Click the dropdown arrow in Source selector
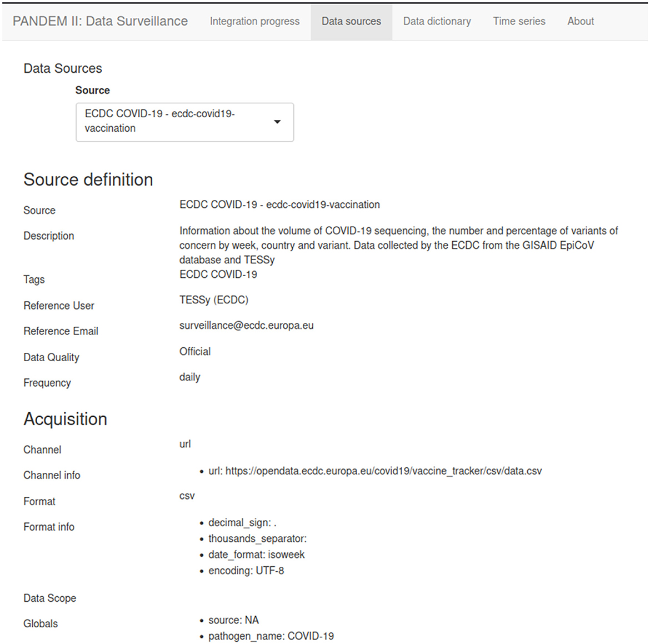Screen dimensions: 650x644 point(277,122)
